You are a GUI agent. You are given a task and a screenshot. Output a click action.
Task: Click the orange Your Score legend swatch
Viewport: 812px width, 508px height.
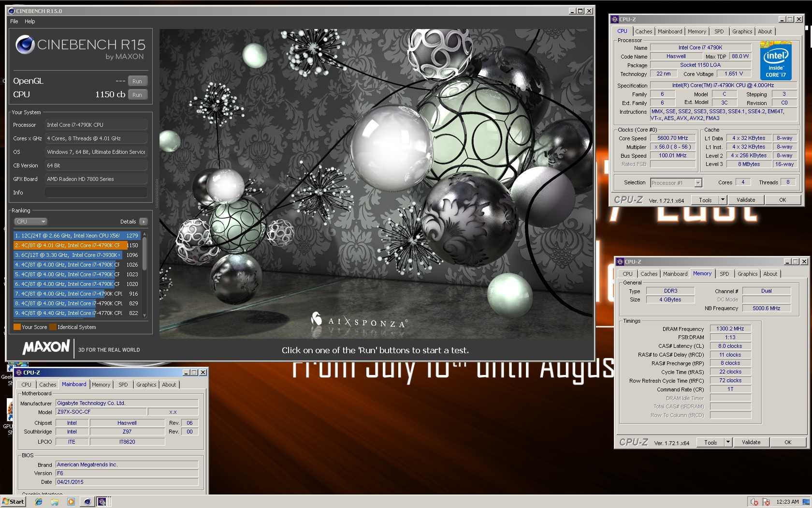pyautogui.click(x=17, y=327)
